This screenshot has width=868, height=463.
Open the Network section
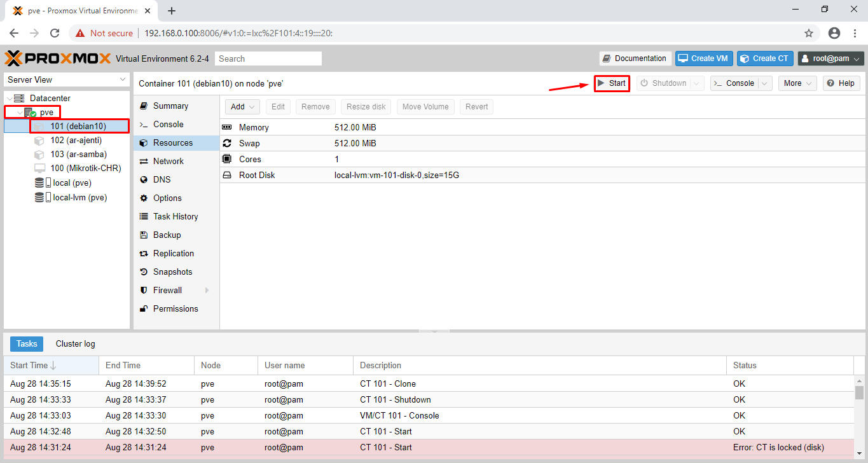coord(168,162)
